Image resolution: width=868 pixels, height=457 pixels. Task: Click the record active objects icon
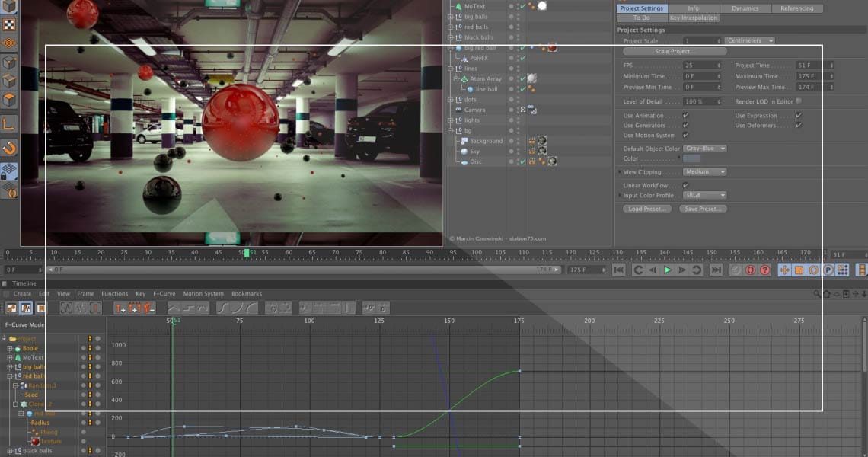pyautogui.click(x=736, y=270)
